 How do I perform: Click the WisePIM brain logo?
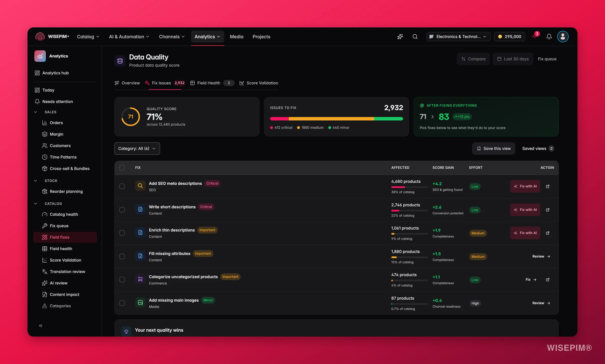tap(40, 37)
